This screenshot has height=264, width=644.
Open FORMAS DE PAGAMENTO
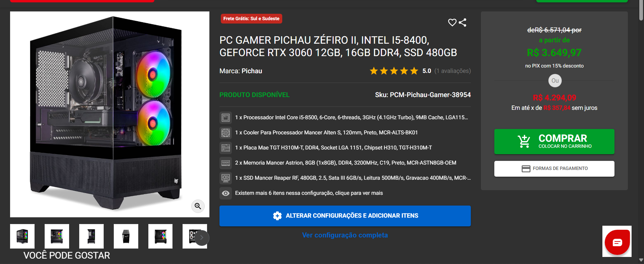coord(554,169)
